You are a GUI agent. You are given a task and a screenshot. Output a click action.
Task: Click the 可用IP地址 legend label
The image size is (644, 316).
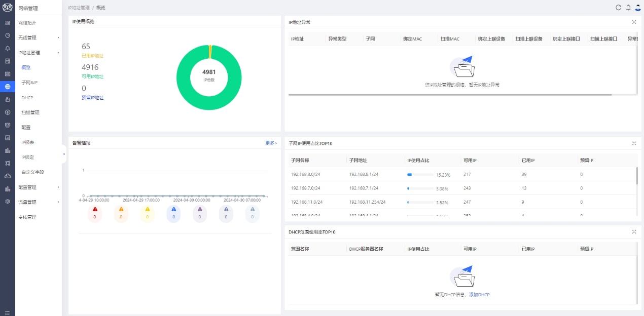coord(92,76)
